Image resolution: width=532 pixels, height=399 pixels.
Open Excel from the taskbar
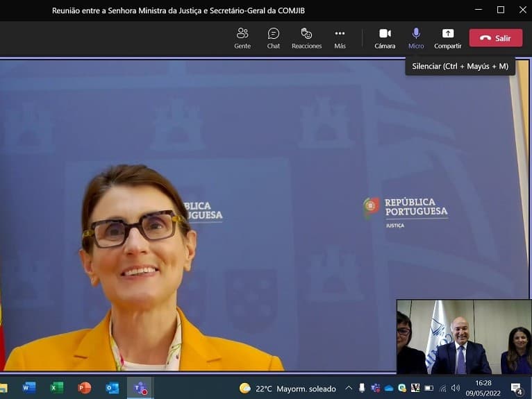pyautogui.click(x=57, y=387)
